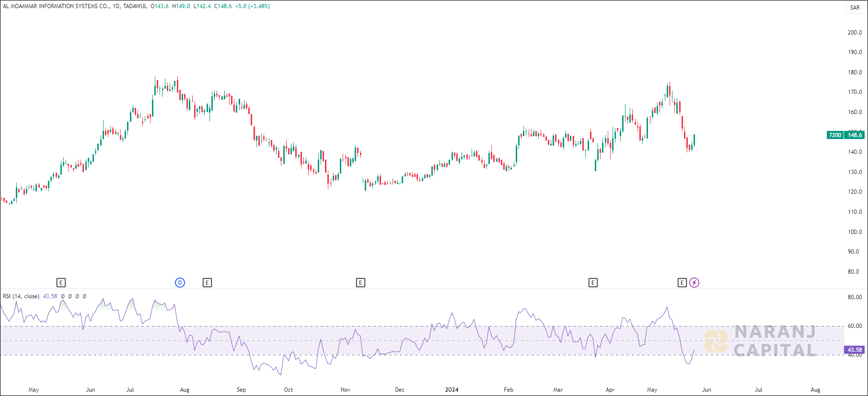Open the earnings E marker dated mid-November 2023
This screenshot has height=396, width=868.
360,283
